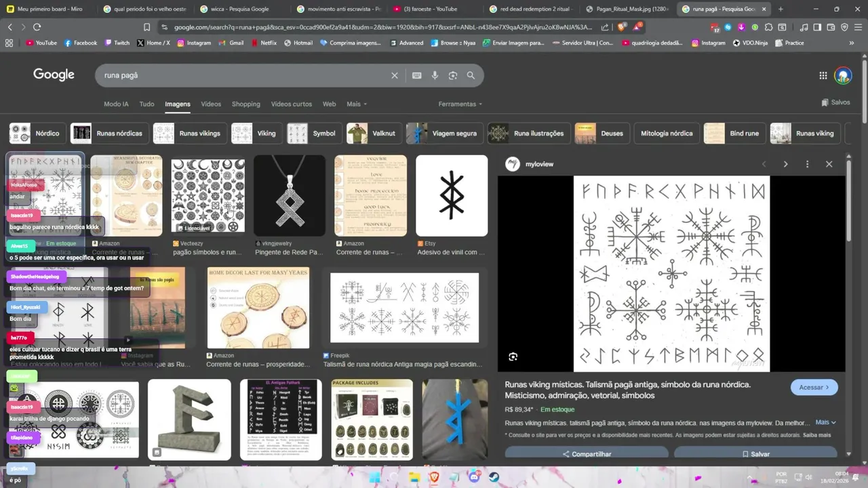Open the on-screen keyboard icon in search box

point(416,75)
